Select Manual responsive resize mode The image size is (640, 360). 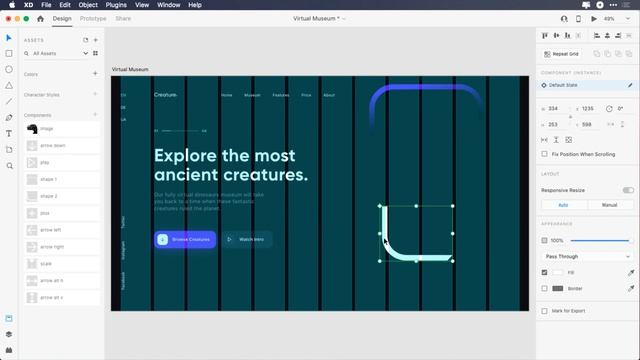coord(609,205)
